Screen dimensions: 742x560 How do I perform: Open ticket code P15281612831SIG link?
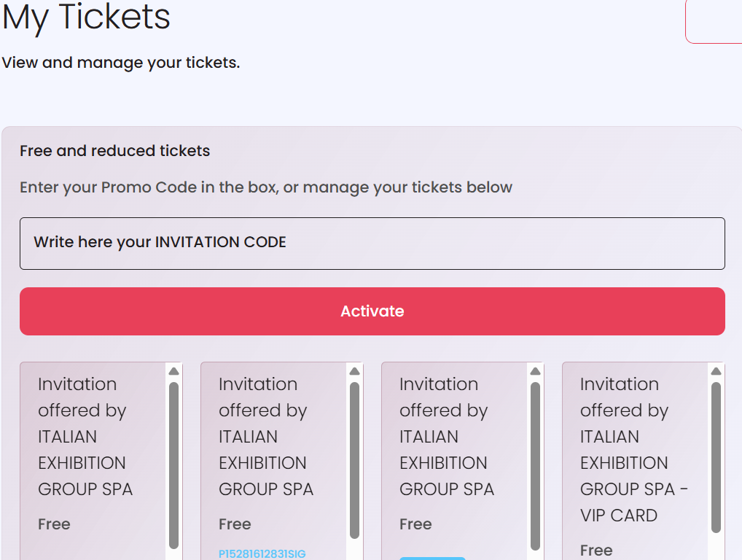[x=262, y=554]
